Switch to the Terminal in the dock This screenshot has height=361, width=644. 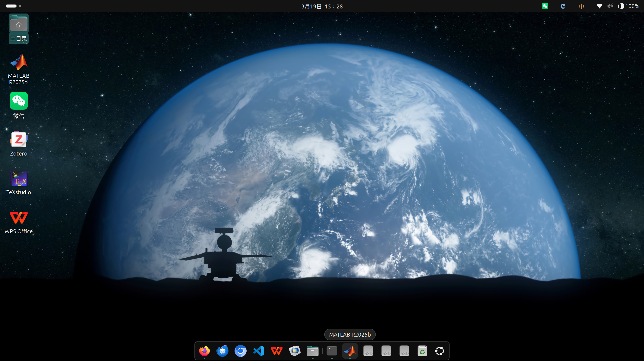332,351
